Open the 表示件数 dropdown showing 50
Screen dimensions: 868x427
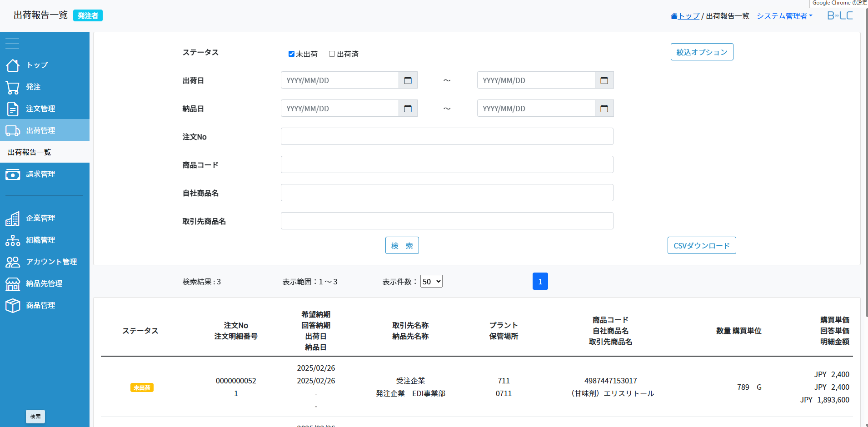point(431,282)
